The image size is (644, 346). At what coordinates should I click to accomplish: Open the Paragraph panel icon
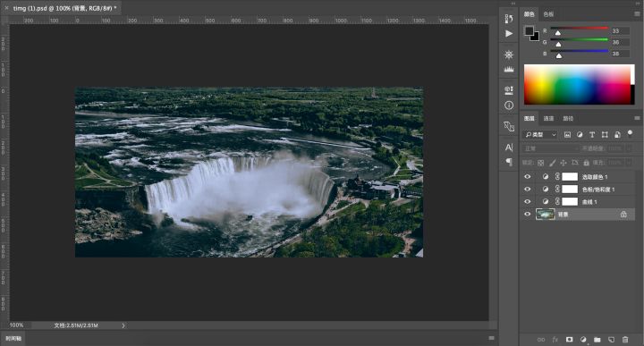(509, 162)
